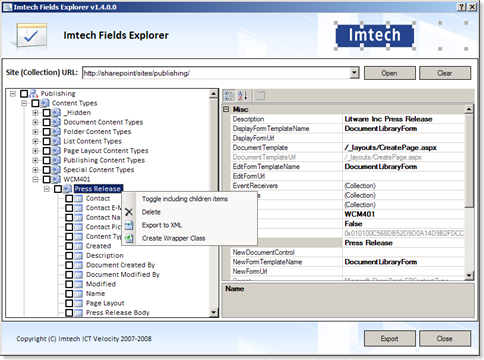Tick the Document Content Types checkbox
This screenshot has width=484, height=360.
pyautogui.click(x=47, y=122)
